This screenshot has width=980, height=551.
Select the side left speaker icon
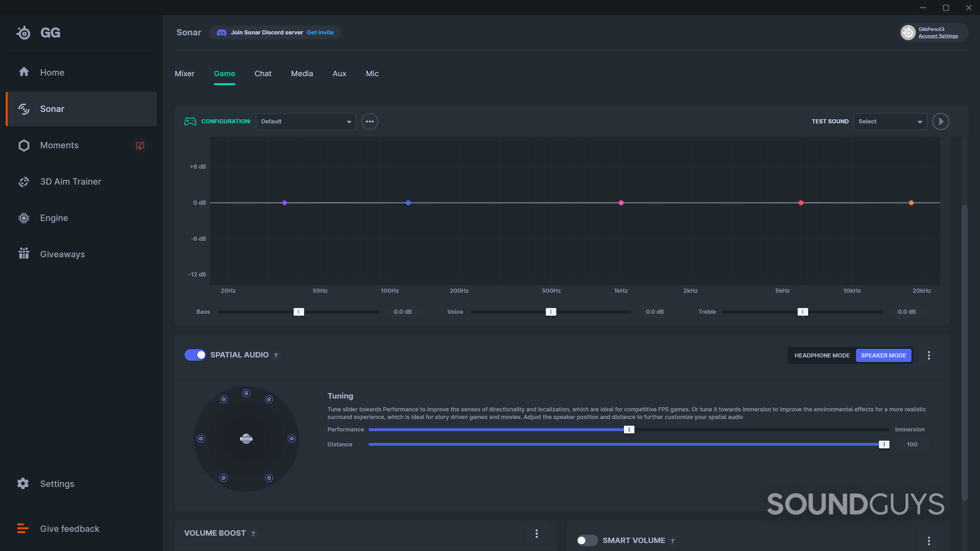tap(201, 439)
